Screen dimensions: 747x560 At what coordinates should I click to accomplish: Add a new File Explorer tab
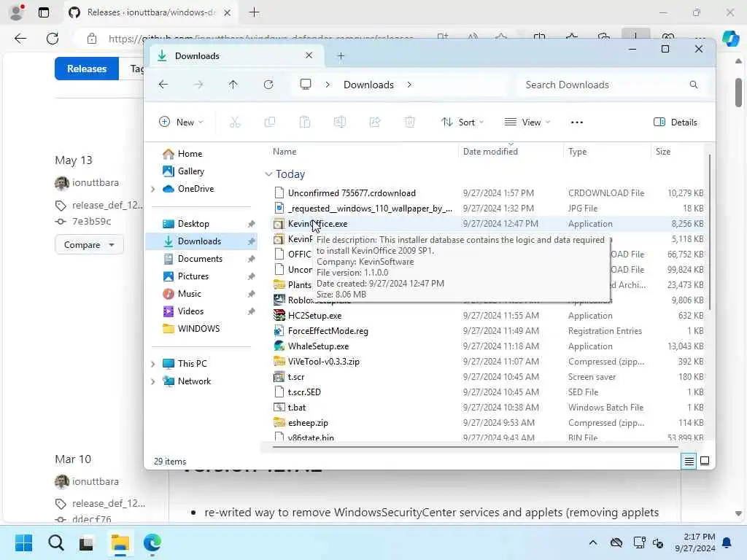[x=341, y=56]
